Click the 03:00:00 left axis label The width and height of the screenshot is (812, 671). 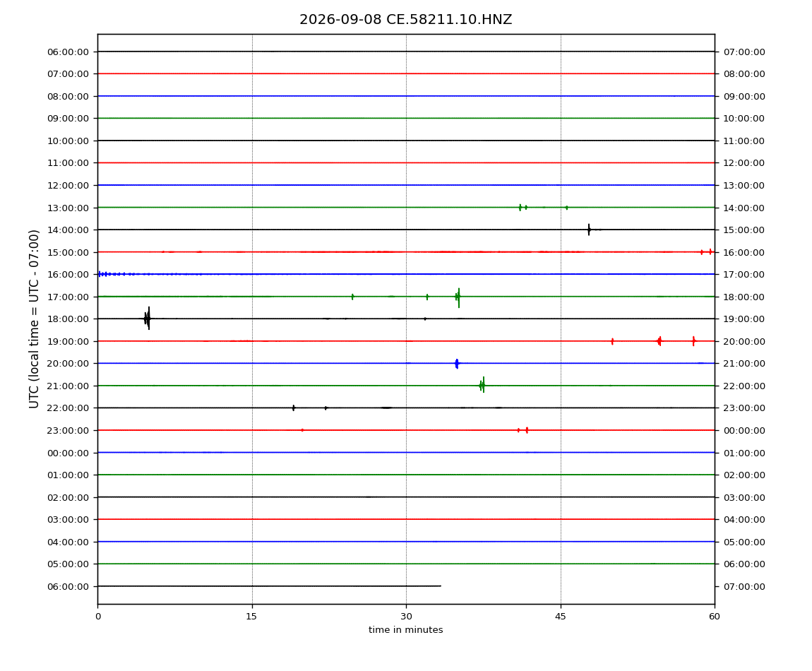68,520
